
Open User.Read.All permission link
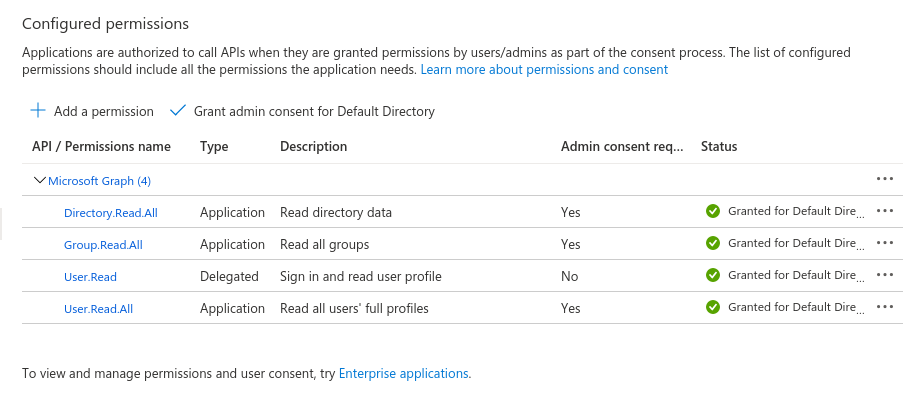point(98,309)
